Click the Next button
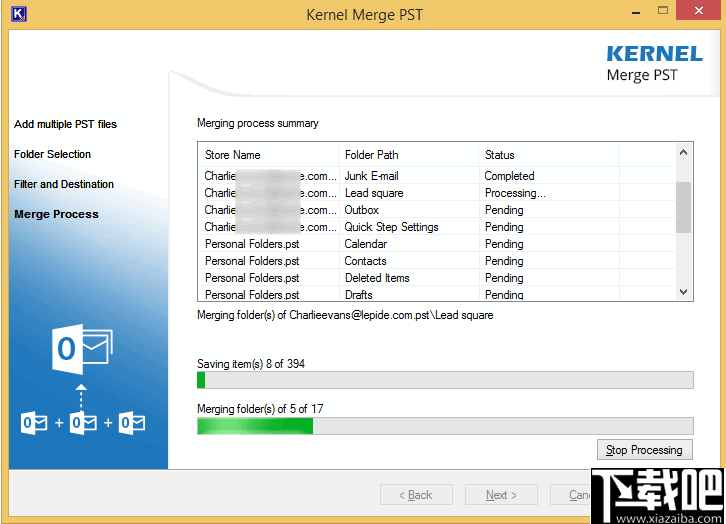 click(501, 495)
